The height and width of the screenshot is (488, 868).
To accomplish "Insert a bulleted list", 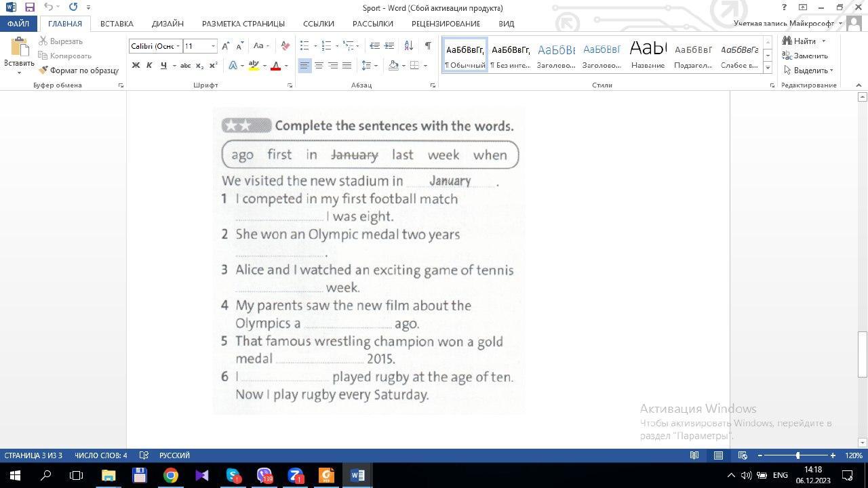I will pyautogui.click(x=304, y=46).
